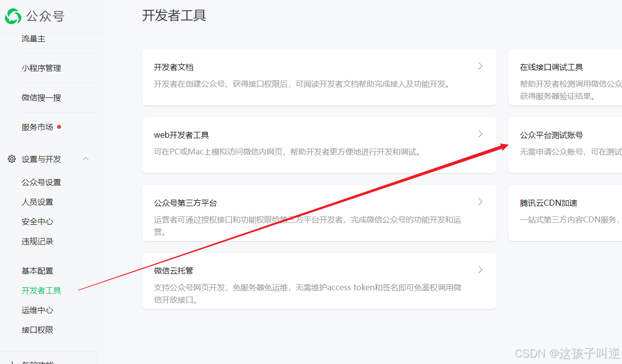The height and width of the screenshot is (364, 622).
Task: Select the highlighted 开发者工具 menu item
Action: 41,290
